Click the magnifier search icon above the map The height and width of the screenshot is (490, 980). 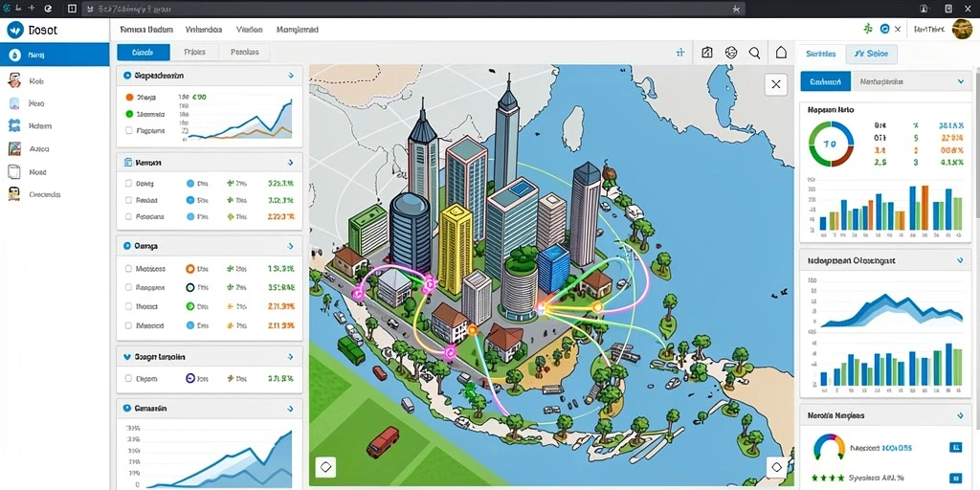(x=754, y=54)
